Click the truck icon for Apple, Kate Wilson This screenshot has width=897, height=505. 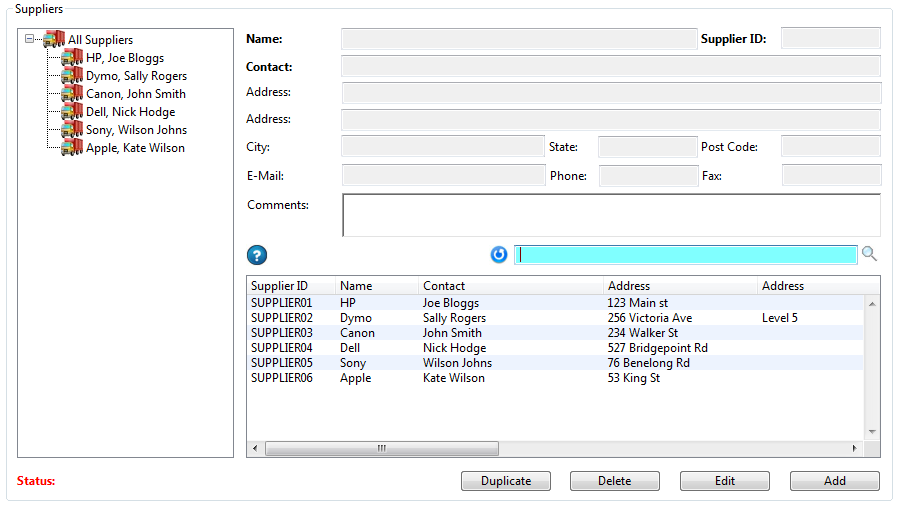click(x=72, y=148)
